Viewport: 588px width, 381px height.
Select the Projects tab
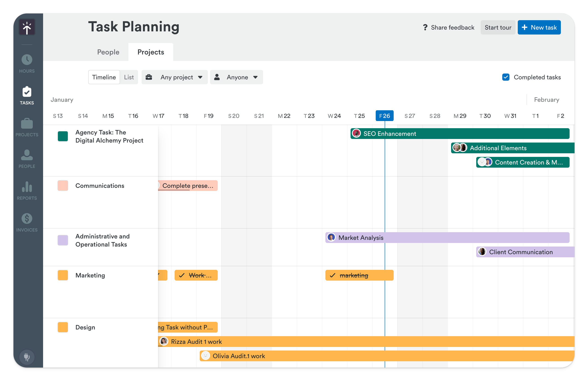[150, 52]
